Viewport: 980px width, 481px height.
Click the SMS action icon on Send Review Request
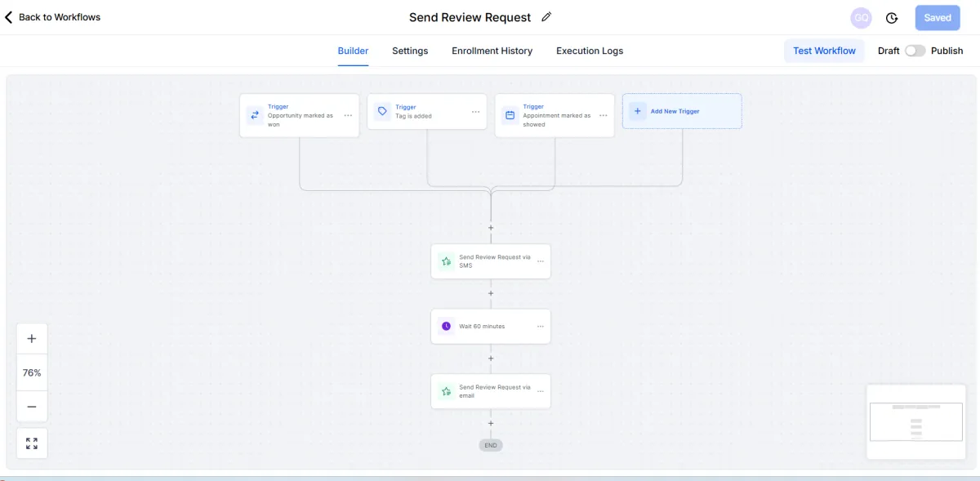[446, 261]
